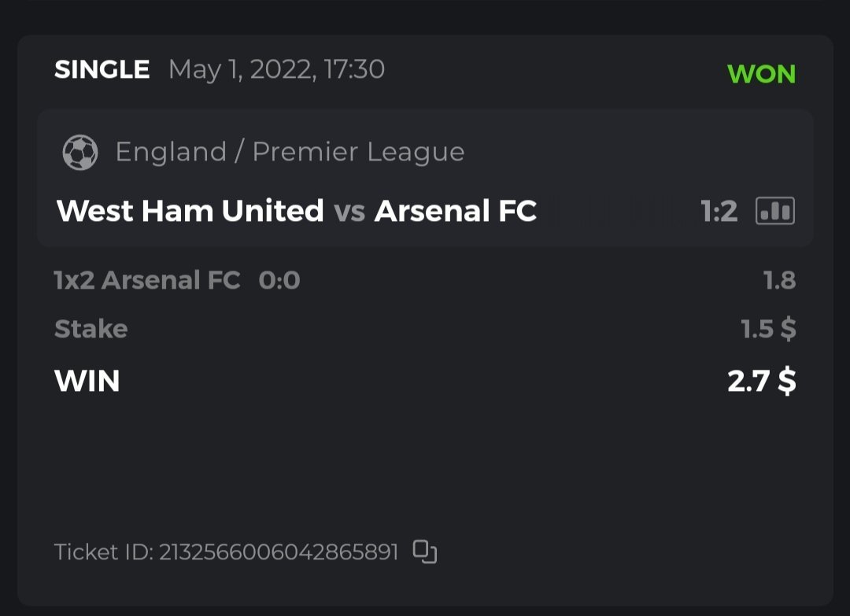The width and height of the screenshot is (850, 616).
Task: Click the green WON status label
Action: [762, 74]
